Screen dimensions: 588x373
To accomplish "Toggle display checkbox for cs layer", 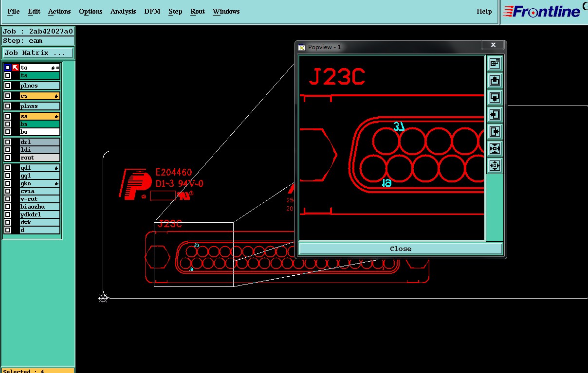I will (x=8, y=96).
